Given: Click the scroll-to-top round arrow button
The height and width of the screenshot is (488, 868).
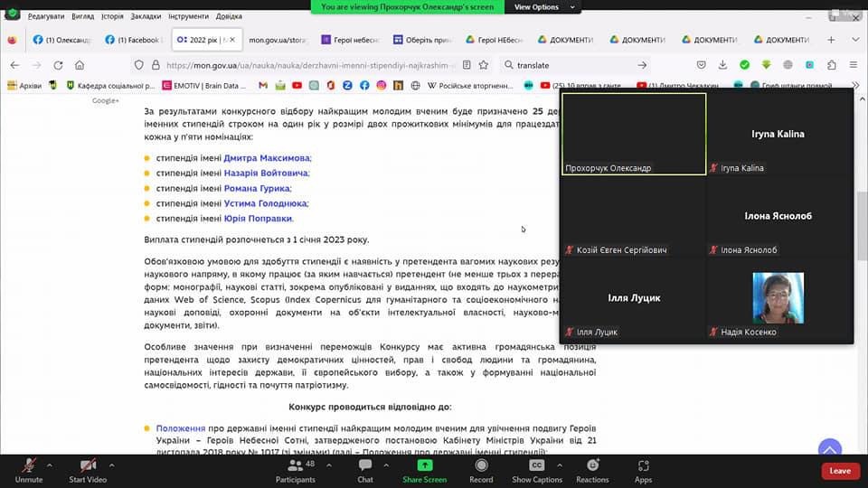Looking at the screenshot, I should pyautogui.click(x=829, y=449).
